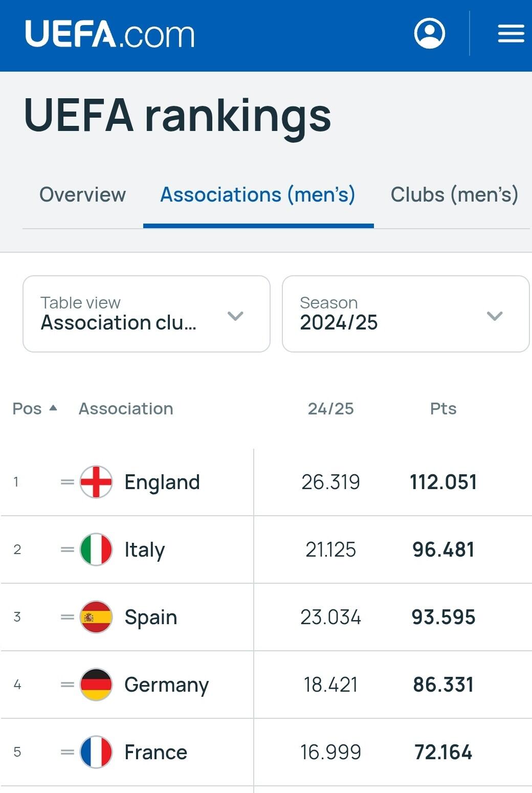The height and width of the screenshot is (793, 532).
Task: Open the England association link
Action: click(162, 482)
